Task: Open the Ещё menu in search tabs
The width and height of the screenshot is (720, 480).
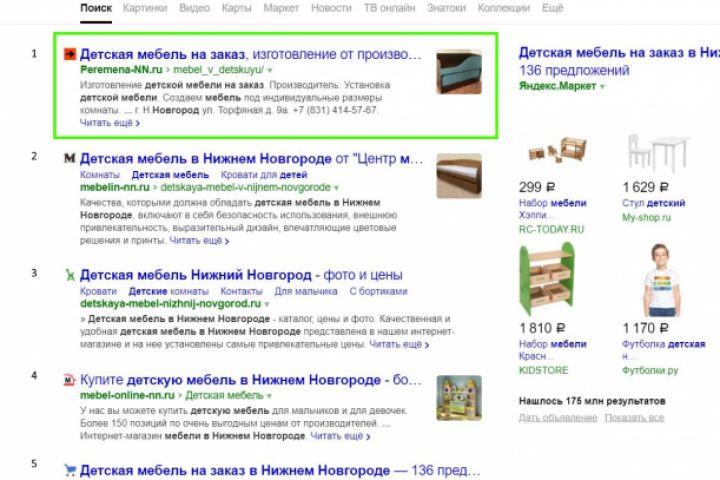Action: (x=552, y=8)
